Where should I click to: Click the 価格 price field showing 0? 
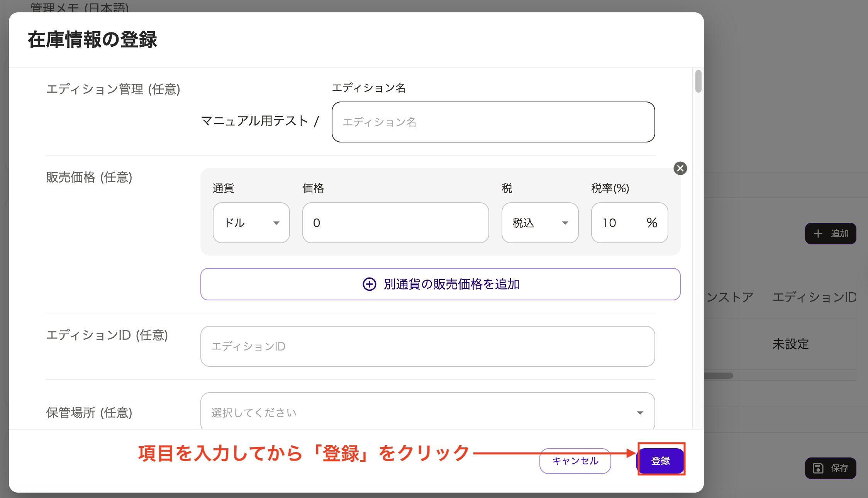coord(395,223)
